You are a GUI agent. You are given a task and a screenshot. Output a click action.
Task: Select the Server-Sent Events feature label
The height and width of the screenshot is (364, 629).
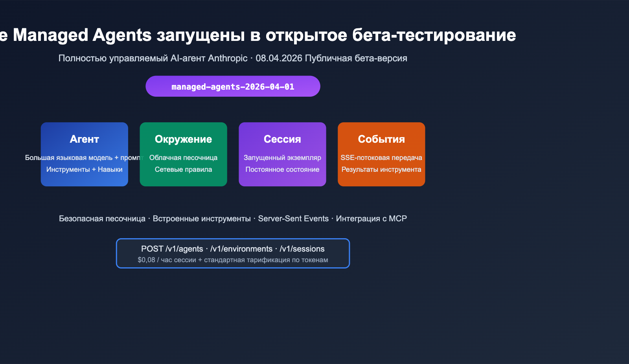tap(293, 219)
